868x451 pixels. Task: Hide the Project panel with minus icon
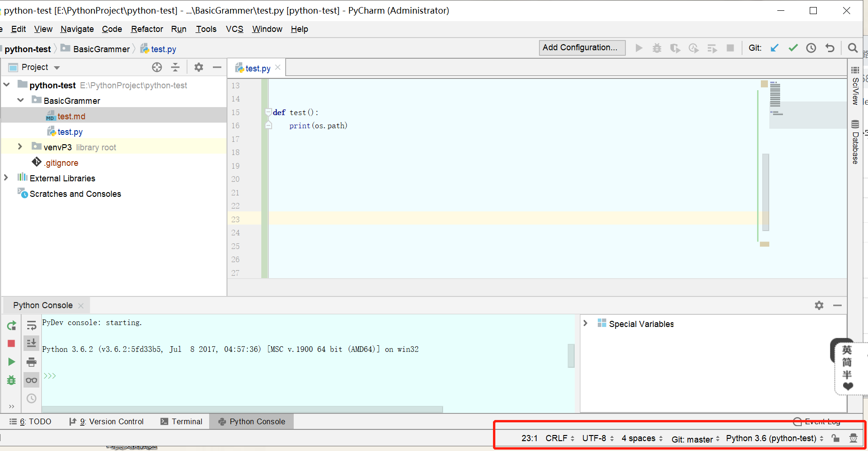click(x=217, y=67)
